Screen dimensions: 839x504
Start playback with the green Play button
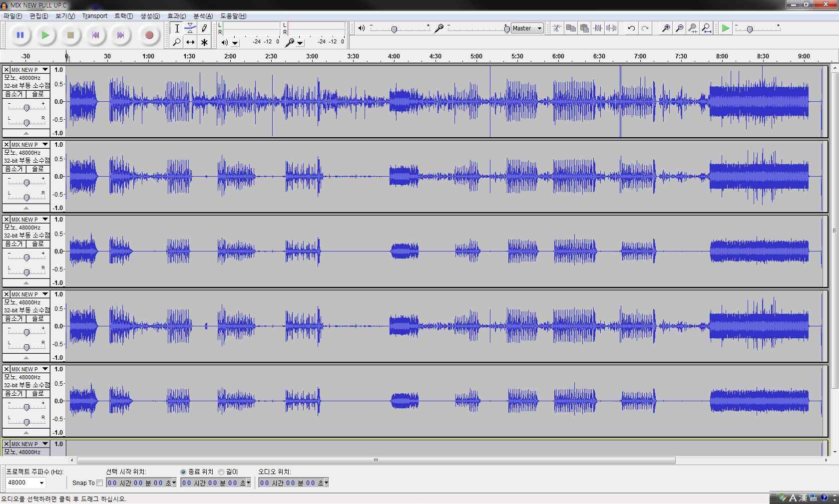pyautogui.click(x=45, y=35)
